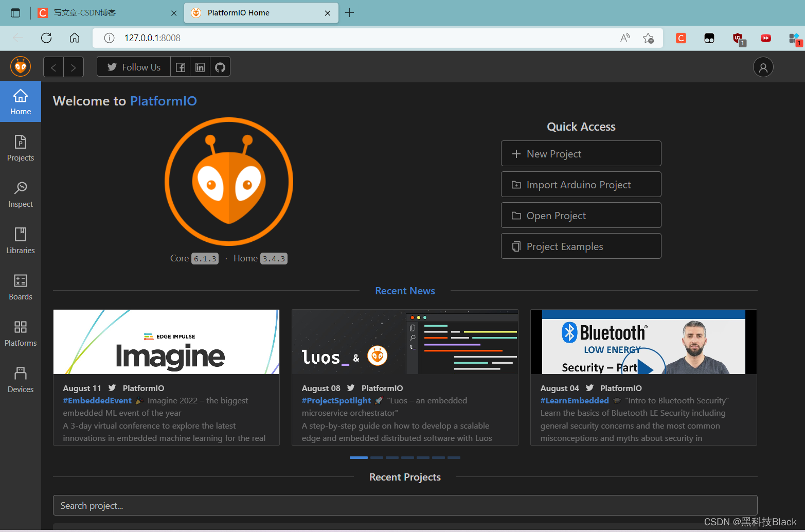The image size is (805, 532).
Task: Open the Devices sidebar section
Action: point(21,379)
